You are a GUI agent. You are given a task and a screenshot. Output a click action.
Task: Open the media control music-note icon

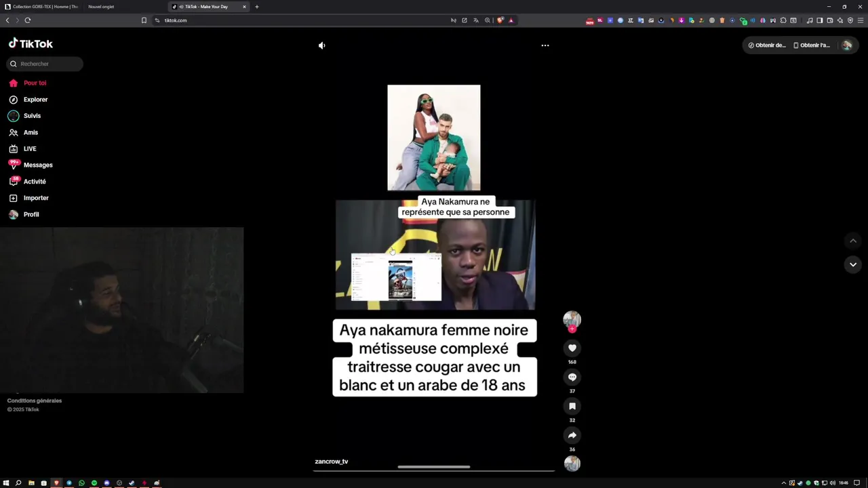click(x=810, y=20)
